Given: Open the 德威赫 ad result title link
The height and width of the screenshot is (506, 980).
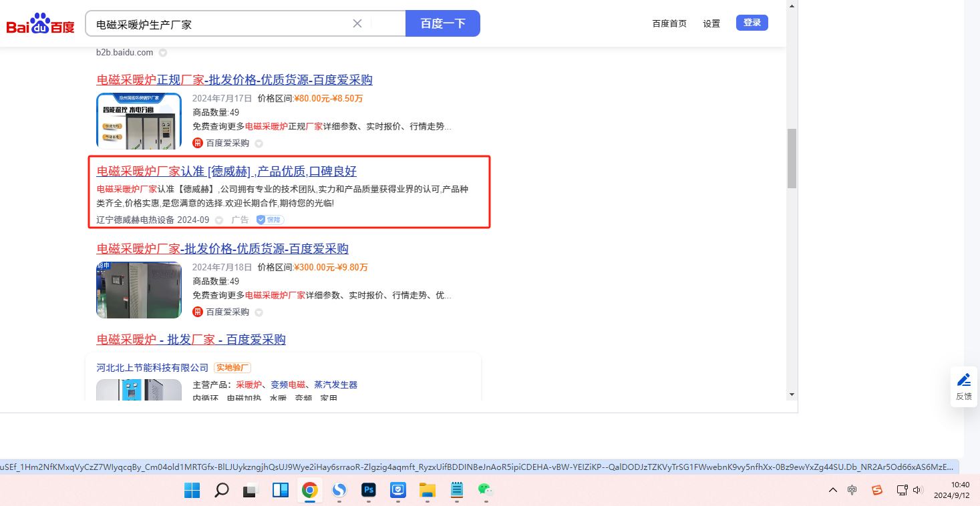Looking at the screenshot, I should point(226,171).
